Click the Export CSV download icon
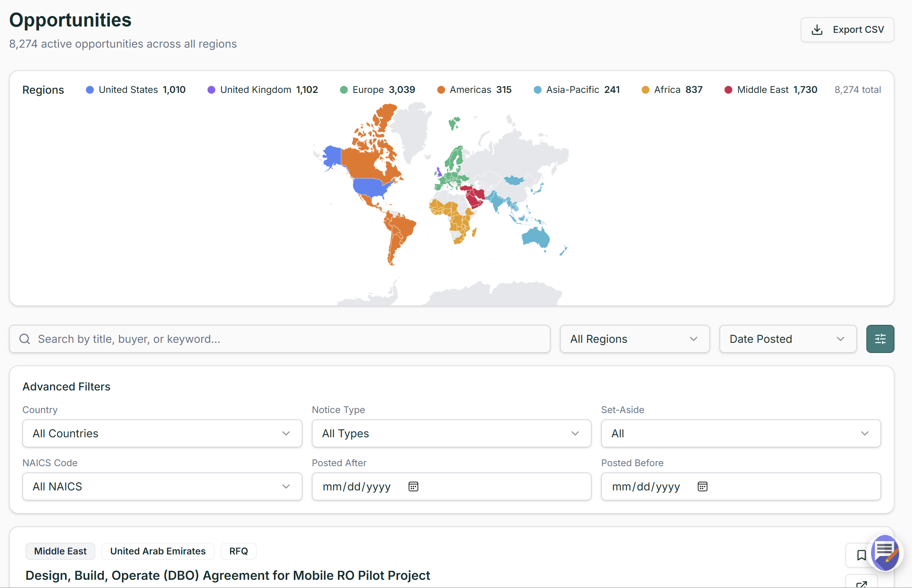Screen dimensions: 912x588 coord(817,30)
